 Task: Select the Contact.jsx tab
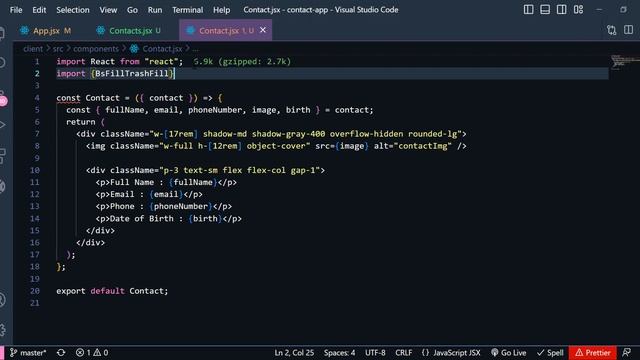(x=225, y=30)
